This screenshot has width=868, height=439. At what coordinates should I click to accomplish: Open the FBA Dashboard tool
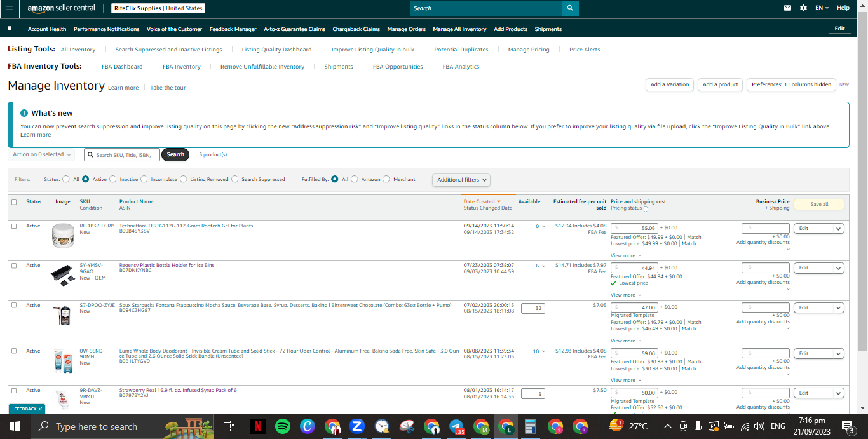tap(122, 67)
